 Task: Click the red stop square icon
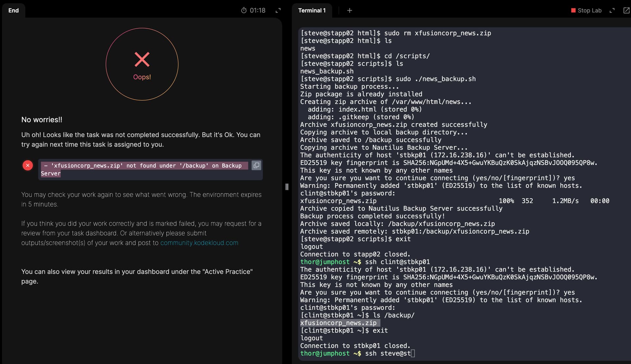tap(573, 11)
